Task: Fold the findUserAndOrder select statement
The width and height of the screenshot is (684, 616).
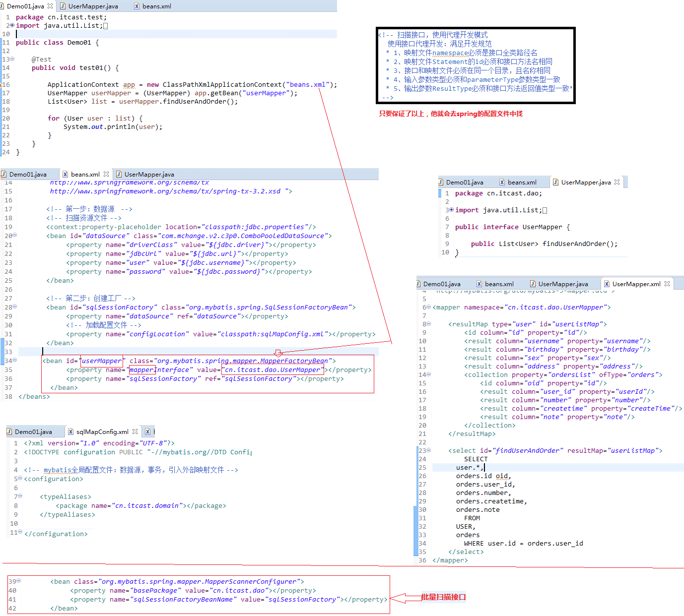Action: (429, 450)
